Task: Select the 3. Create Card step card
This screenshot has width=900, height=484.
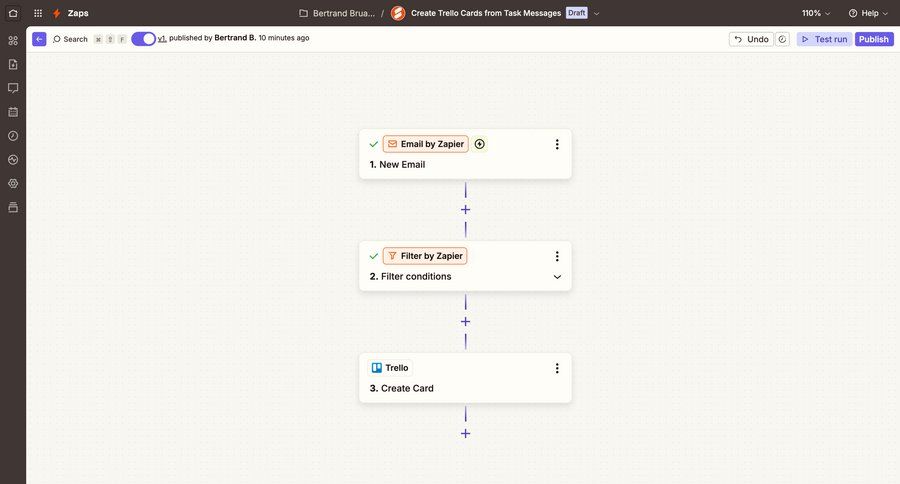Action: 465,378
